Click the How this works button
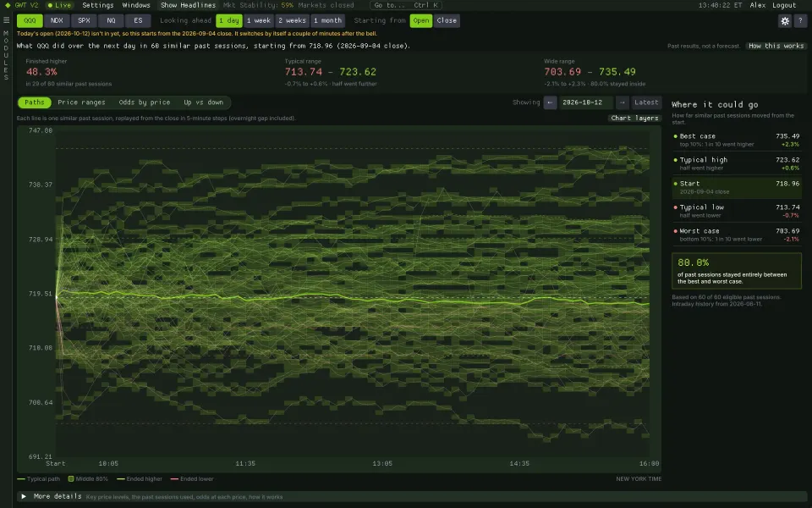 click(776, 46)
